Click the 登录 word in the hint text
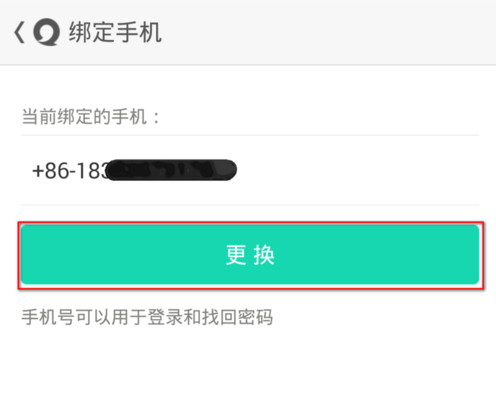496x404 pixels. (165, 317)
